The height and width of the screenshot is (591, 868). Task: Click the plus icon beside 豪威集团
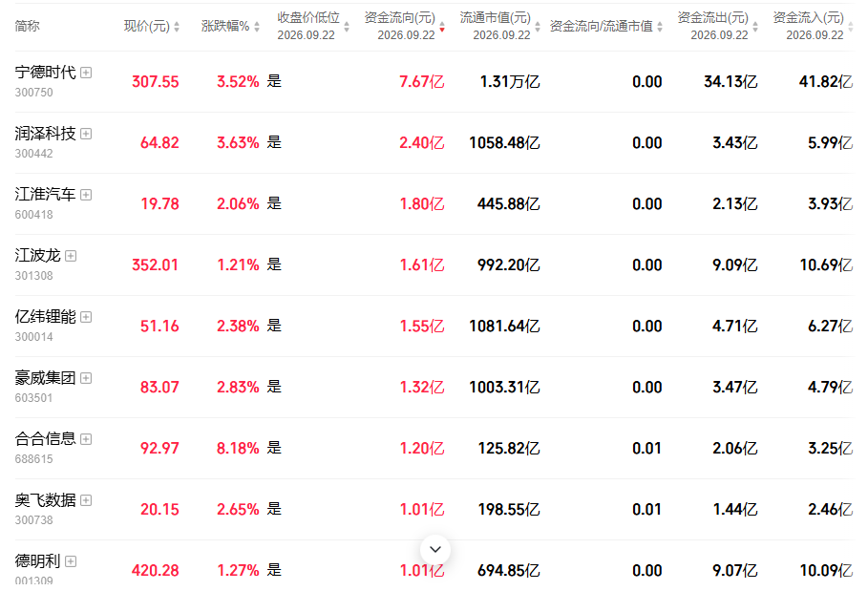86,378
